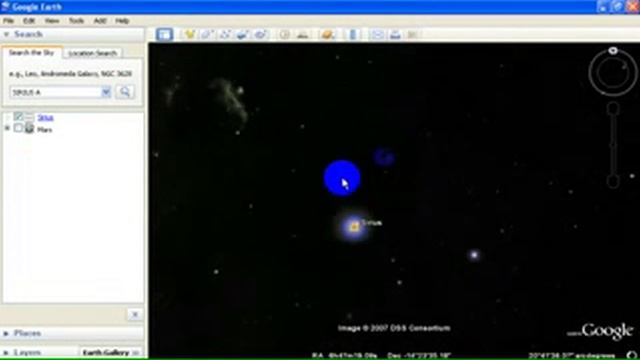Open the Tools menu

[x=76, y=20]
